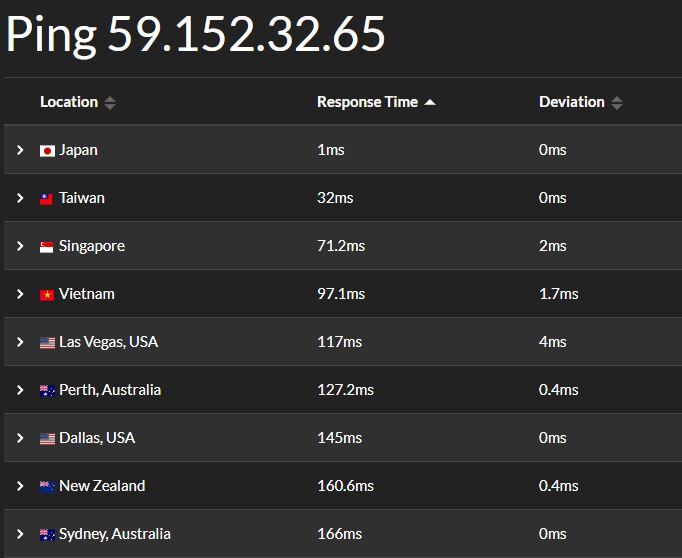Expand the Sydney, Australia row
The width and height of the screenshot is (682, 558).
[20, 534]
